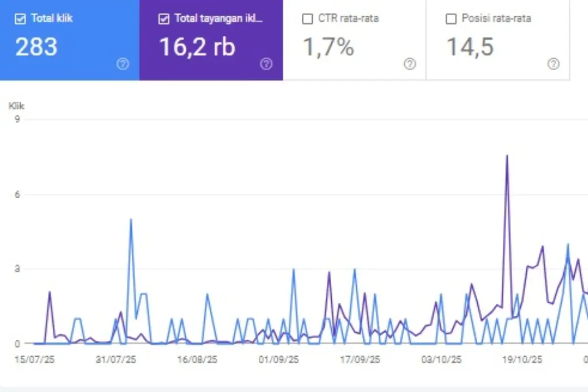Click the 15/07/25 start date label

pyautogui.click(x=34, y=360)
